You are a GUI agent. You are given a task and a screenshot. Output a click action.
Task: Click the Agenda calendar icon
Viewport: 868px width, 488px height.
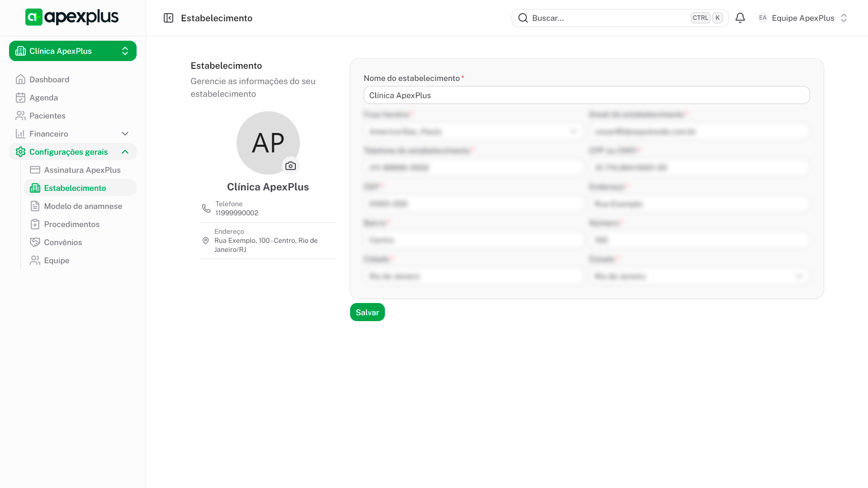[x=20, y=98]
